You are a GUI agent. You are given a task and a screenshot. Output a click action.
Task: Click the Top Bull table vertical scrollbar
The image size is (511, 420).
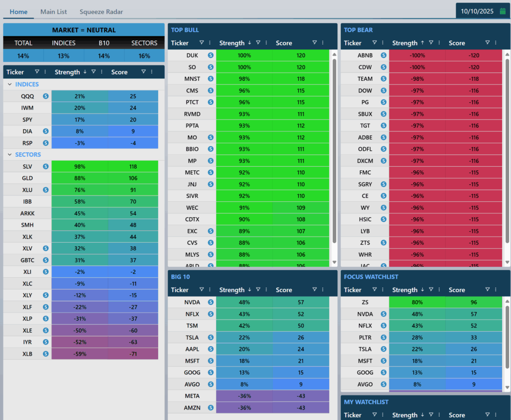click(334, 150)
